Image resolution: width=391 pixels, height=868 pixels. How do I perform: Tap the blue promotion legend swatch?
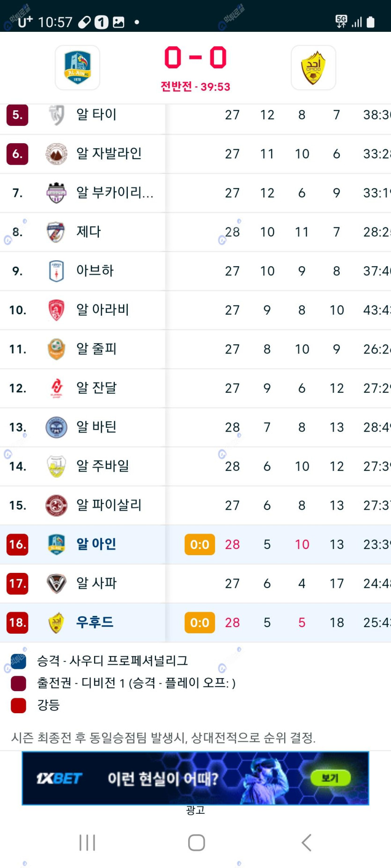pyautogui.click(x=18, y=661)
